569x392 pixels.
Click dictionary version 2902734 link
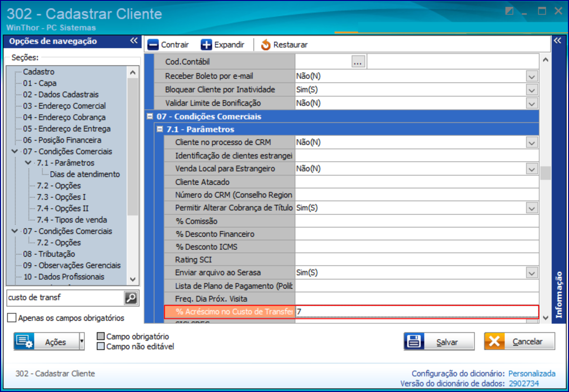click(523, 383)
